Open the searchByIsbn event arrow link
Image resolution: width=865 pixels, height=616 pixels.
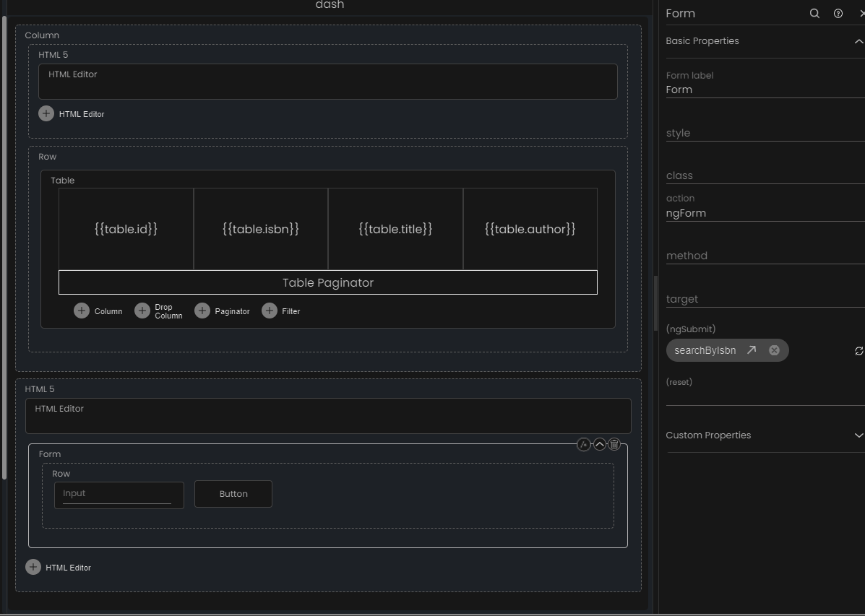coord(752,350)
